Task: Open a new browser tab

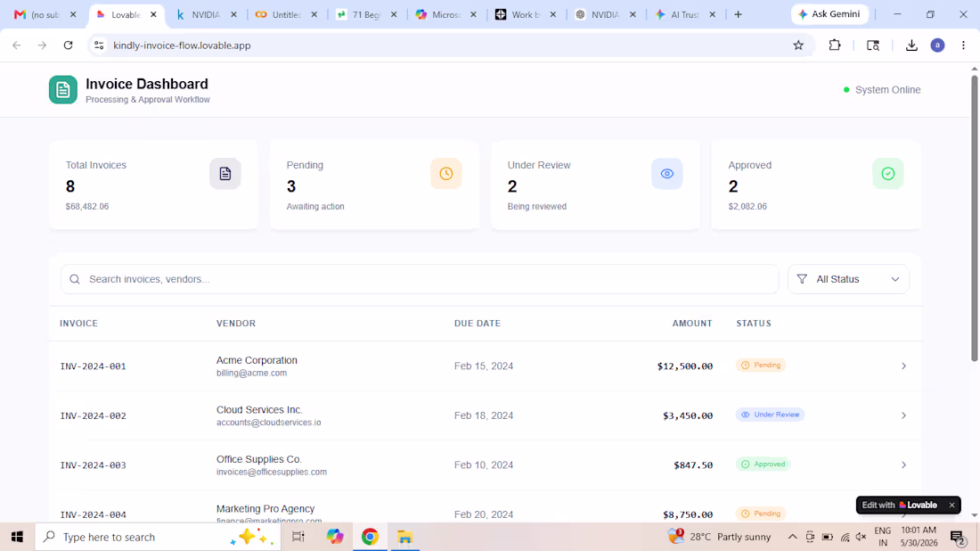Action: point(739,14)
